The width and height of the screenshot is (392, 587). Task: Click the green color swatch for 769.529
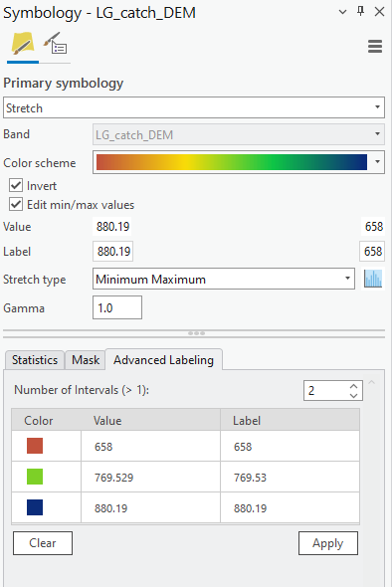coord(35,477)
